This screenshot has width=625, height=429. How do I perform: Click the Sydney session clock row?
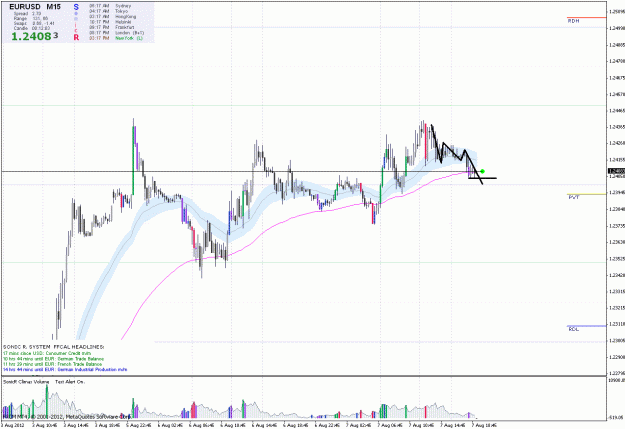pos(110,6)
